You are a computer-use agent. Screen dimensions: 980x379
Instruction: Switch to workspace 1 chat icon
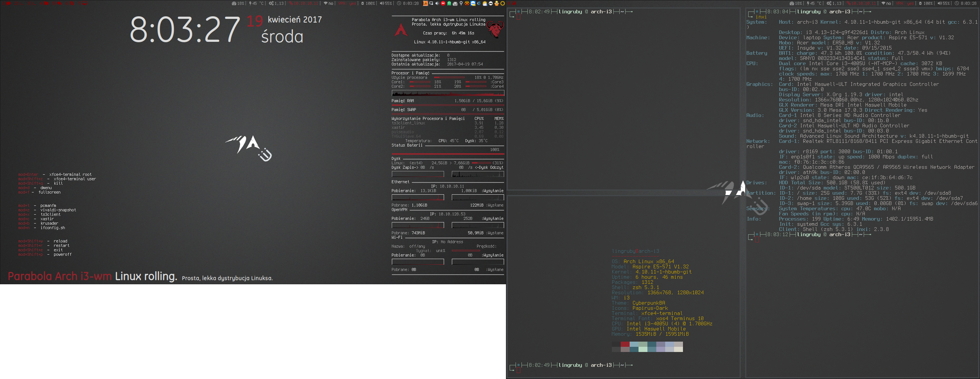pyautogui.click(x=9, y=3)
